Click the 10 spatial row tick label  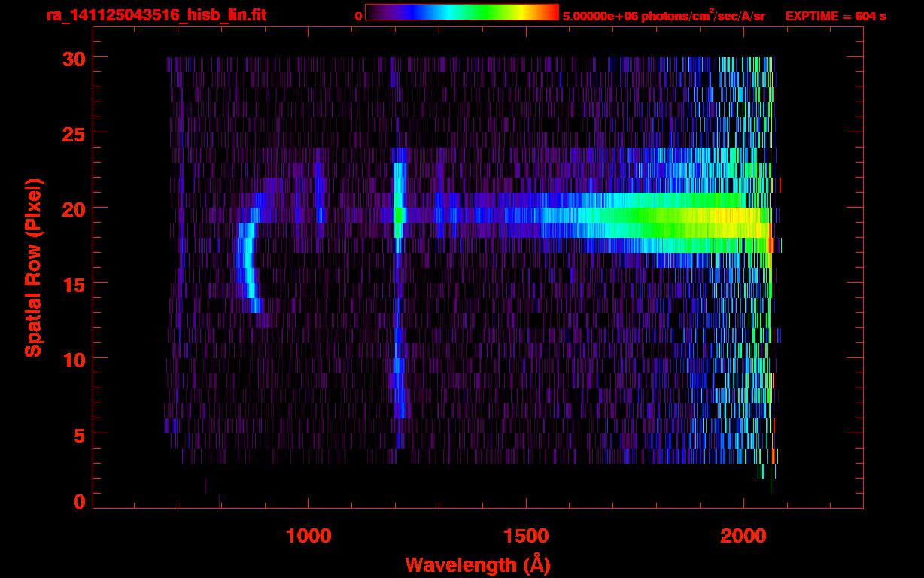pyautogui.click(x=73, y=359)
